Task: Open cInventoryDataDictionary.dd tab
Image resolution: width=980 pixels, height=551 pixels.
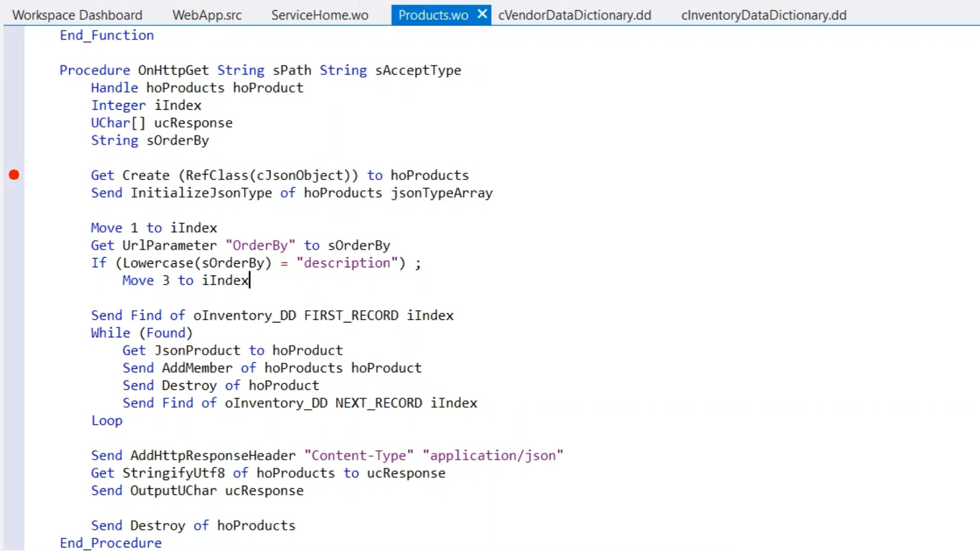Action: (763, 15)
